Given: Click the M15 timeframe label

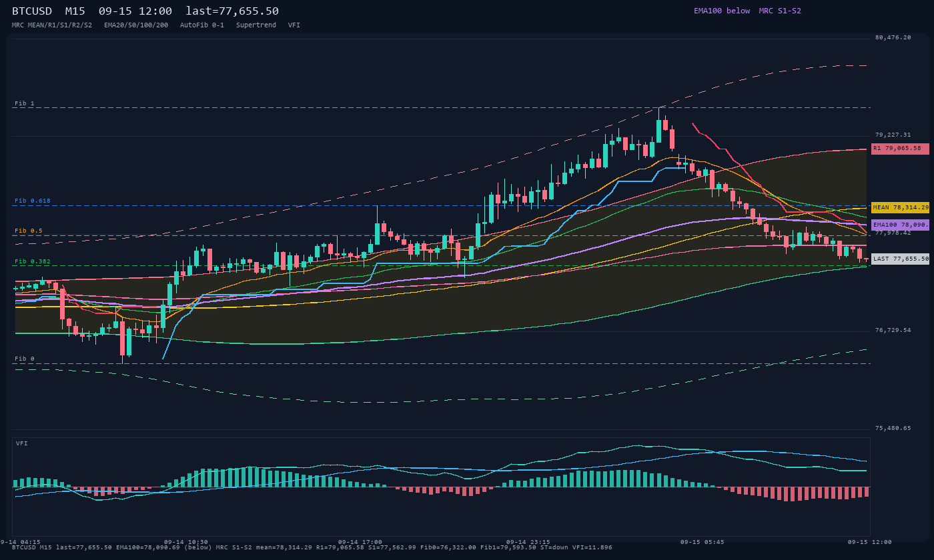Looking at the screenshot, I should [x=75, y=11].
